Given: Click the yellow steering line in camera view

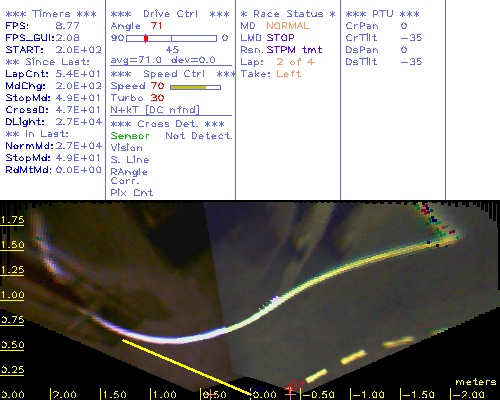Looking at the screenshot, I should click(x=187, y=367).
